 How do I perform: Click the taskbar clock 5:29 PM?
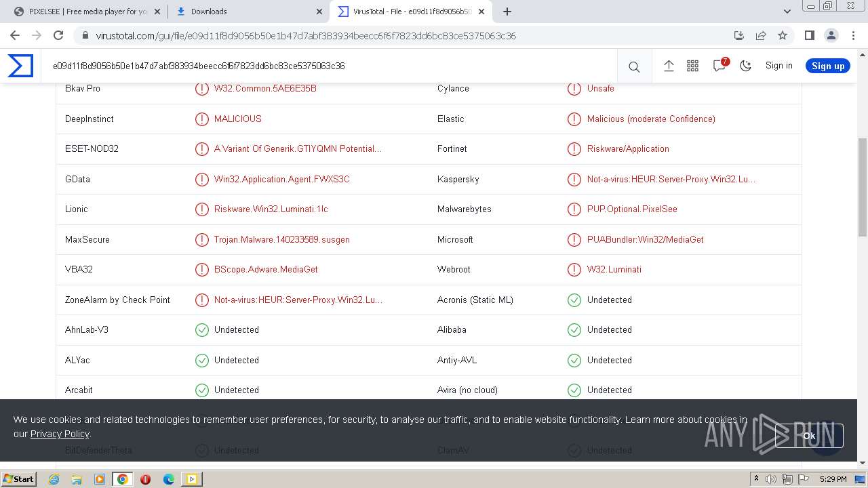(x=833, y=479)
